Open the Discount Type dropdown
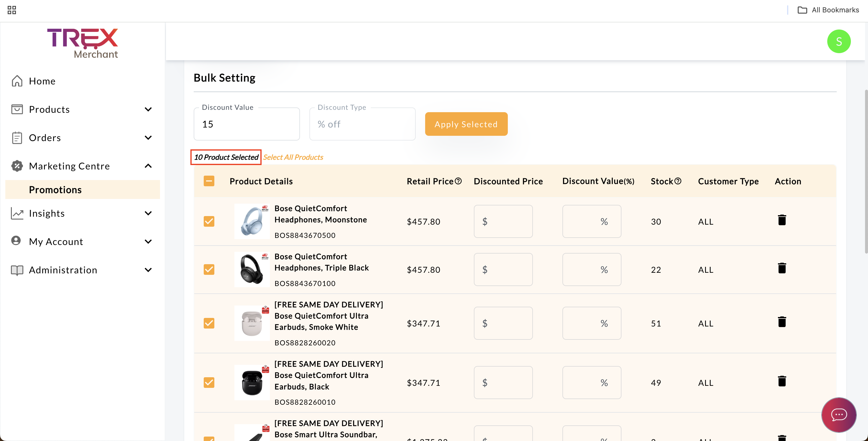Screen dimensions: 868x441 coord(362,124)
